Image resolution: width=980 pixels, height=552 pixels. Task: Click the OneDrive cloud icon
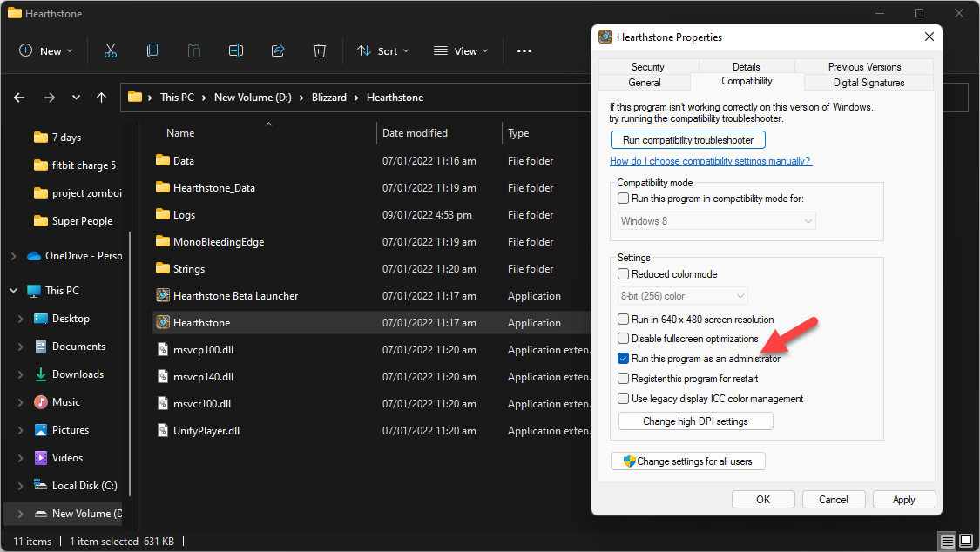coord(34,256)
